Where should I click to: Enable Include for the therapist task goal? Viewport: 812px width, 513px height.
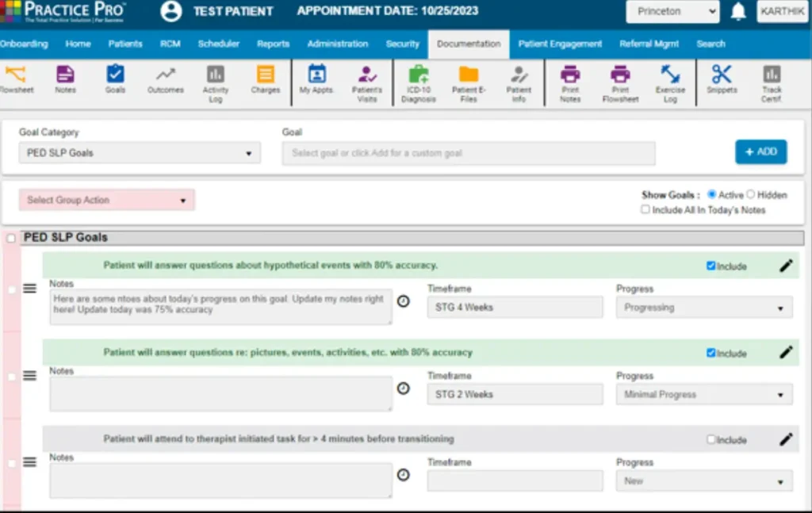point(711,438)
